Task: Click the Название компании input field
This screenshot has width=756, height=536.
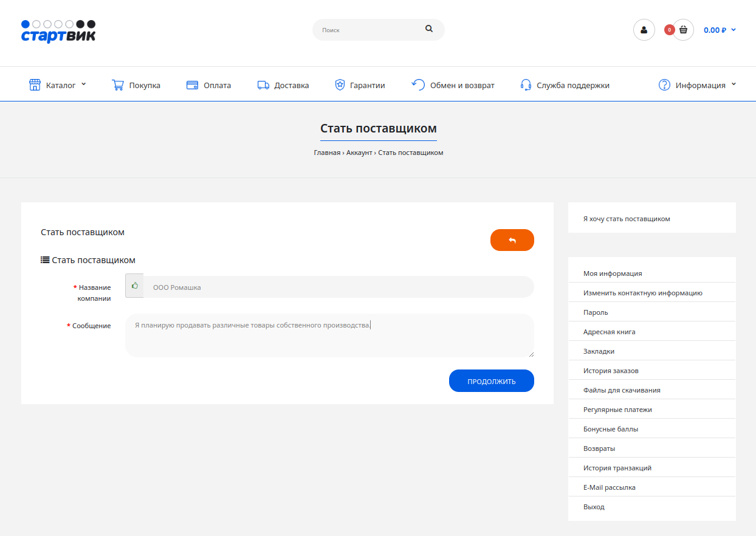Action: point(338,287)
